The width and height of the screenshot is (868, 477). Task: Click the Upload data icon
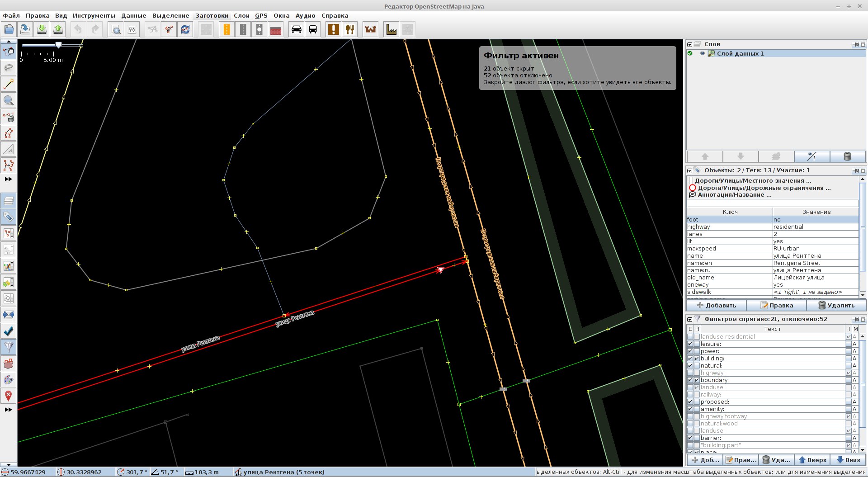(58, 30)
